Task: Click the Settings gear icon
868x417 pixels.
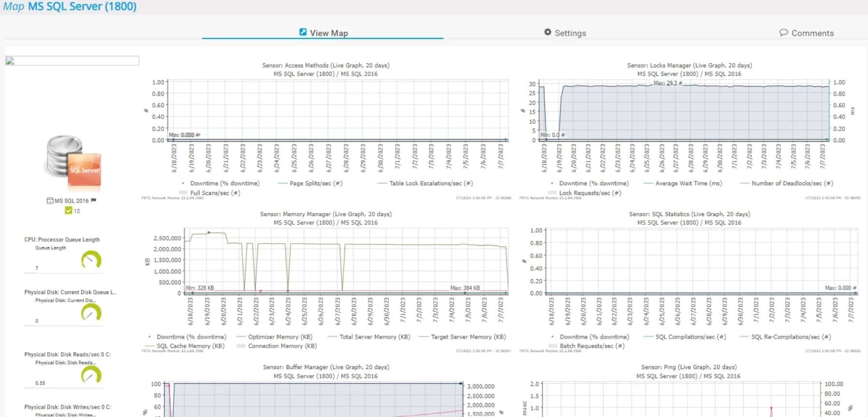Action: pyautogui.click(x=548, y=32)
